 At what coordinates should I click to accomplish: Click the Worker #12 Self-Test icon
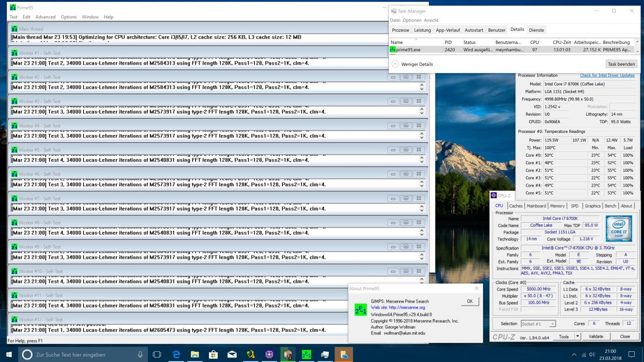pos(14,320)
